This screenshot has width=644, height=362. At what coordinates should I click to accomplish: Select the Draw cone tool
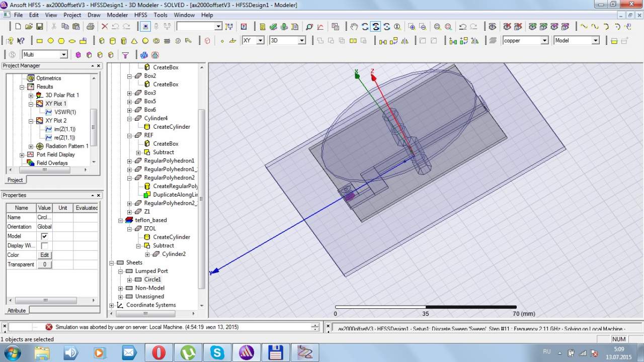pyautogui.click(x=134, y=41)
